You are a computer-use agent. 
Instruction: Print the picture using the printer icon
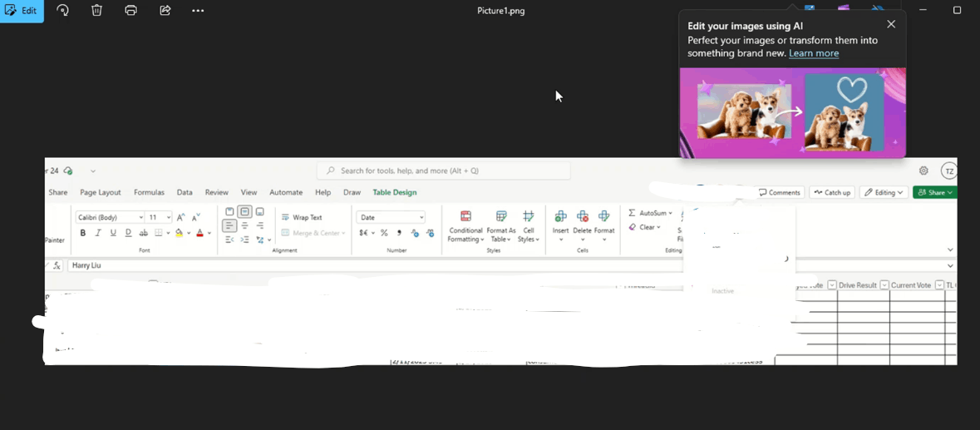[x=131, y=10]
